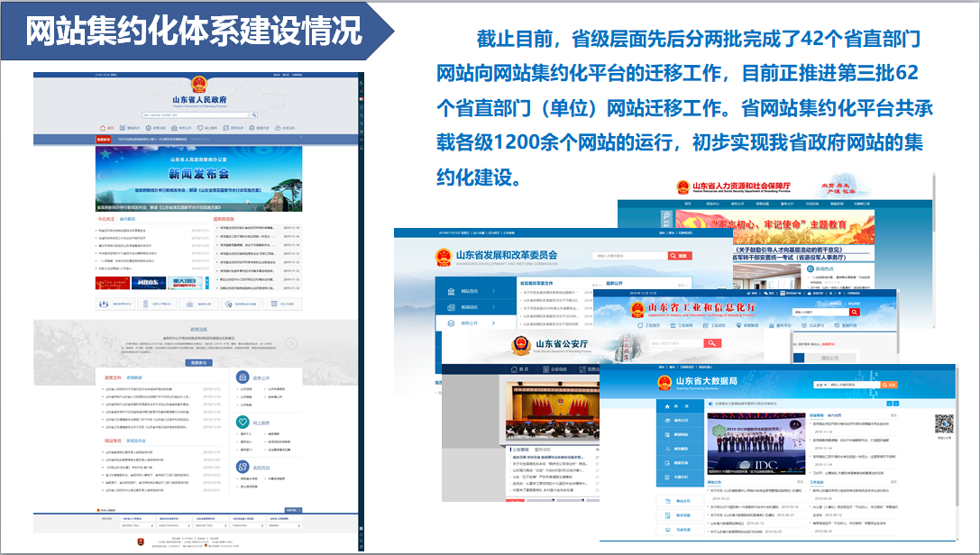Select 新闻发布会 tab below policy list
980x555 pixels.
click(136, 441)
